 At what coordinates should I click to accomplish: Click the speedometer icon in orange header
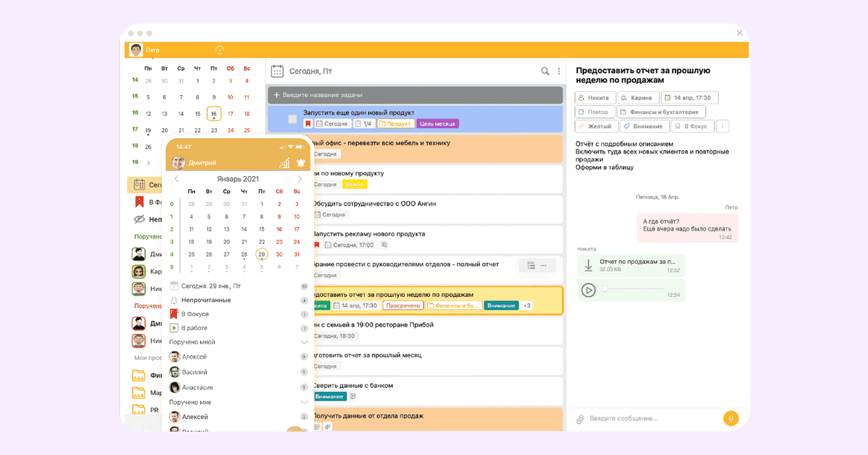pyautogui.click(x=220, y=50)
